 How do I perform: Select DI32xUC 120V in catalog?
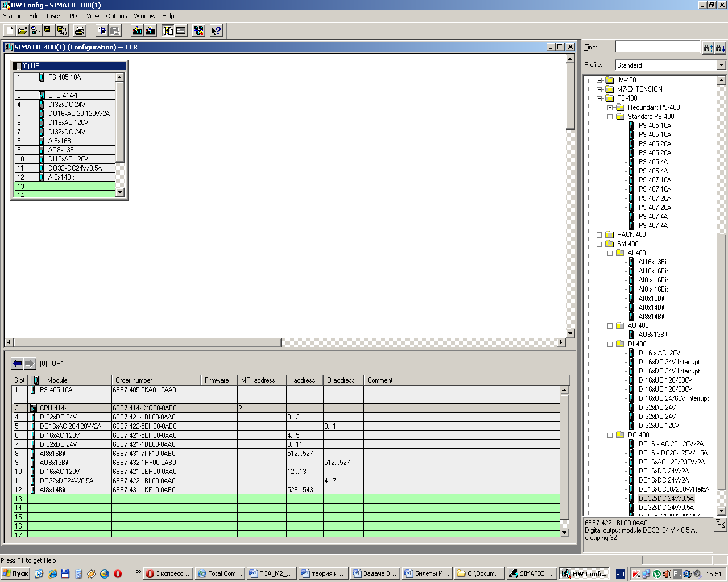click(659, 426)
